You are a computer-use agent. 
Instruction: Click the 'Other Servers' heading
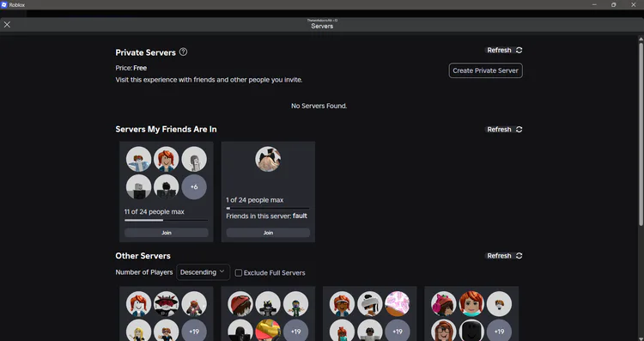(143, 256)
